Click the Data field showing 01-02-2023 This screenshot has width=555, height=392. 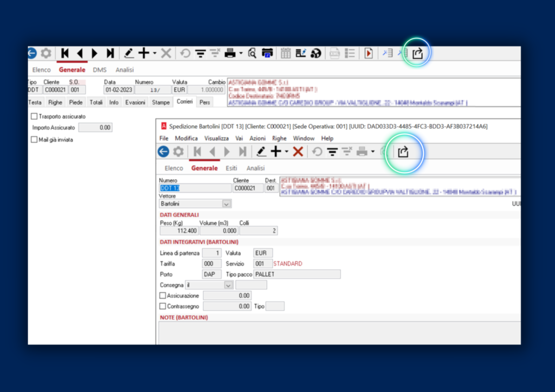[x=119, y=90]
